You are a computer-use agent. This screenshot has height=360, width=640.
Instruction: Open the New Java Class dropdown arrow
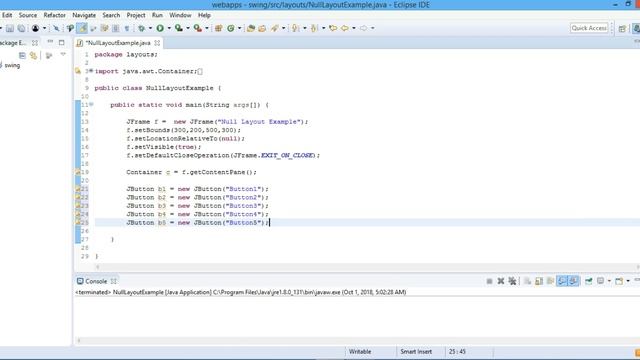pyautogui.click(x=240, y=28)
